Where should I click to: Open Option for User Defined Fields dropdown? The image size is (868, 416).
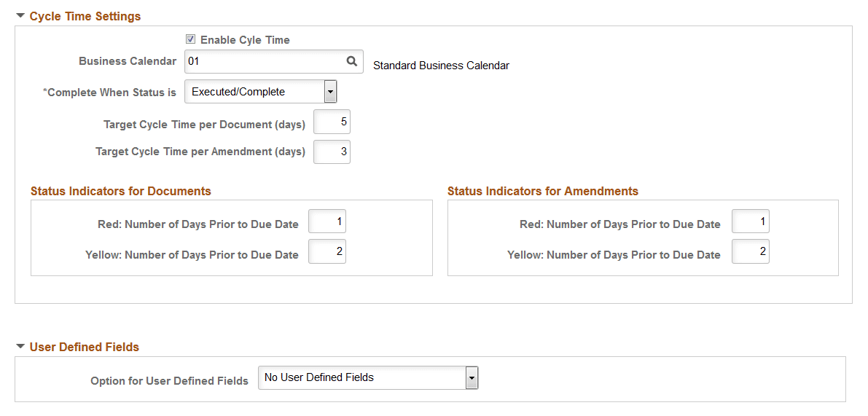[x=472, y=378]
